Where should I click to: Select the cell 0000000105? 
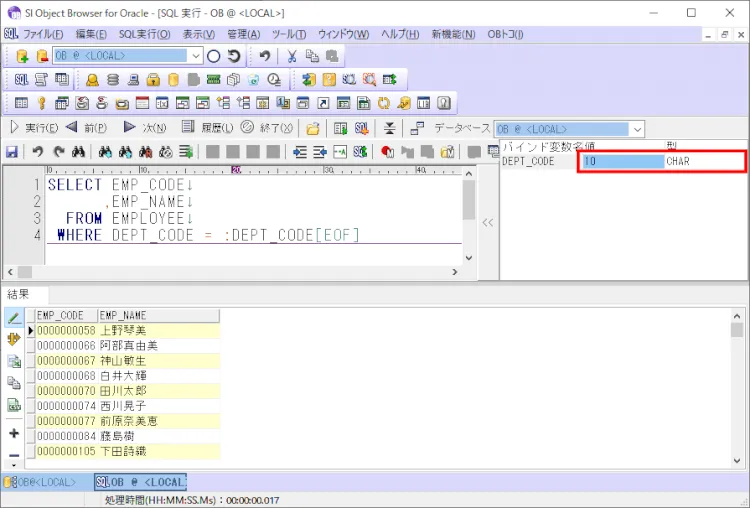(66, 451)
